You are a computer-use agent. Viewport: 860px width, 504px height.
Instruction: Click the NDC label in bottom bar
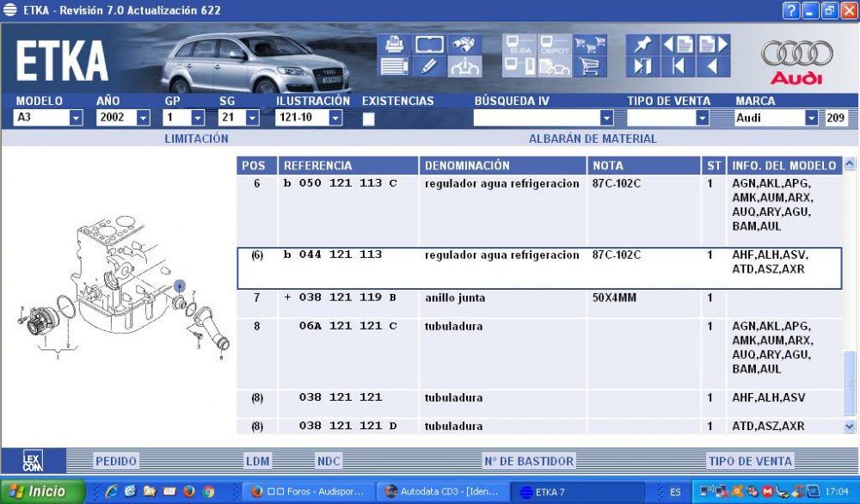(x=329, y=461)
